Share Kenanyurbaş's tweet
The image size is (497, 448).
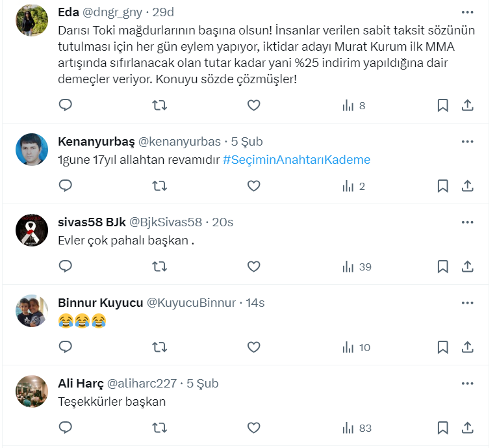[467, 186]
